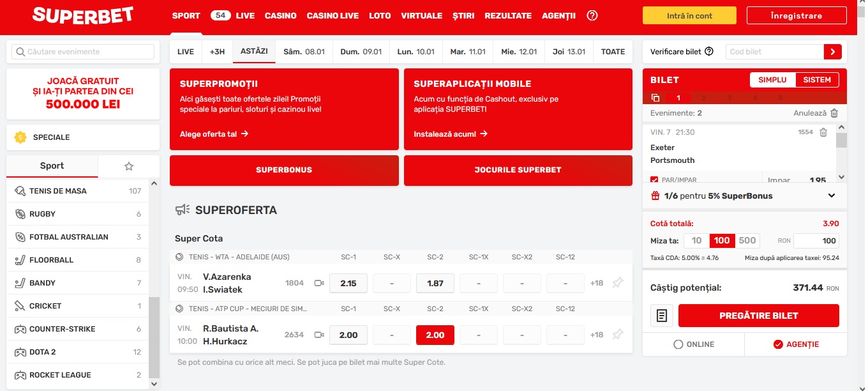Image resolution: width=868 pixels, height=391 pixels.
Task: Select the Rugby ball icon
Action: (x=19, y=214)
